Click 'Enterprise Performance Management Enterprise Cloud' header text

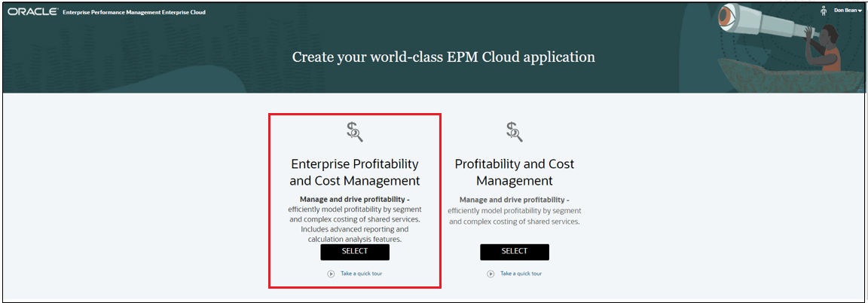tap(135, 12)
